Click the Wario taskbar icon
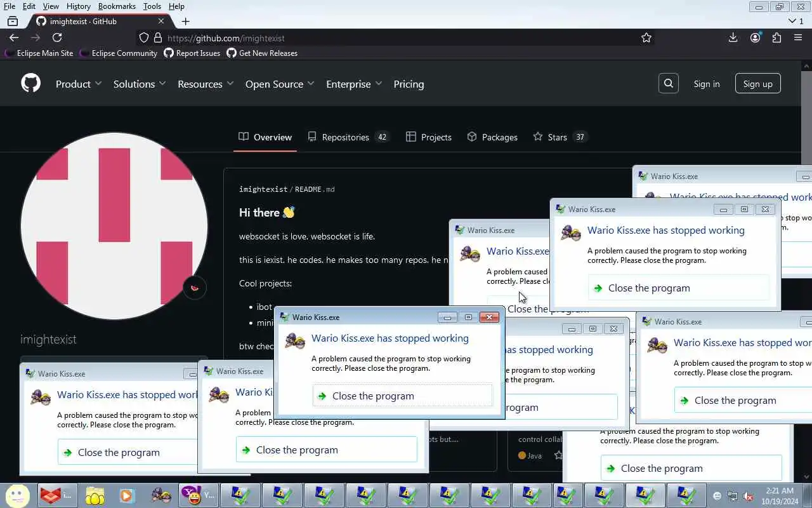 point(161,495)
